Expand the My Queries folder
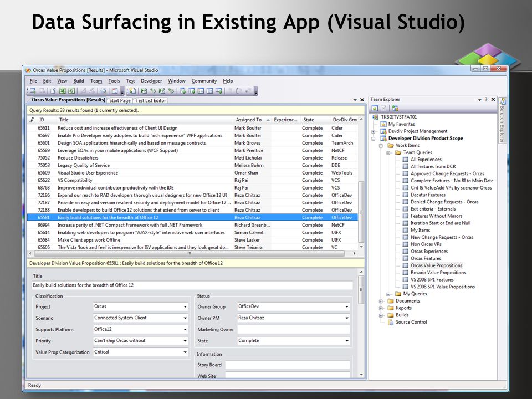The image size is (532, 399). [388, 294]
